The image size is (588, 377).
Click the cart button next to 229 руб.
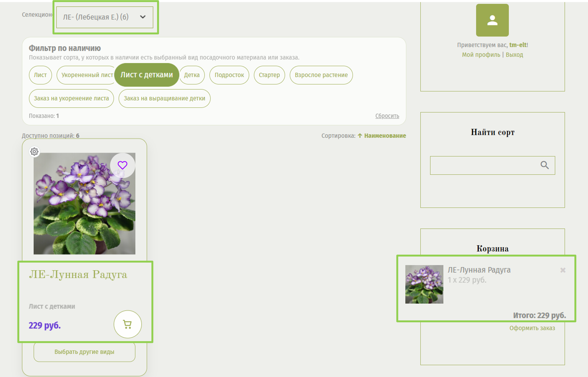pos(127,324)
